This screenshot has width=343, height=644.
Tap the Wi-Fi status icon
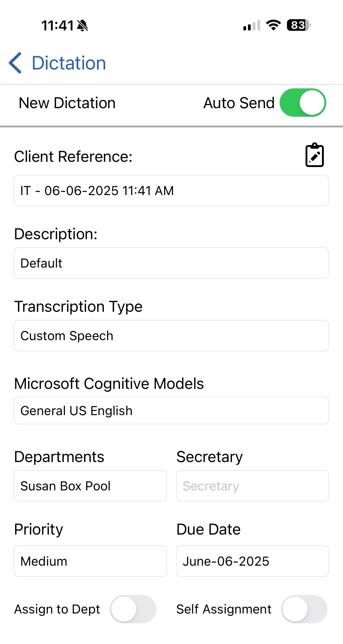click(273, 25)
